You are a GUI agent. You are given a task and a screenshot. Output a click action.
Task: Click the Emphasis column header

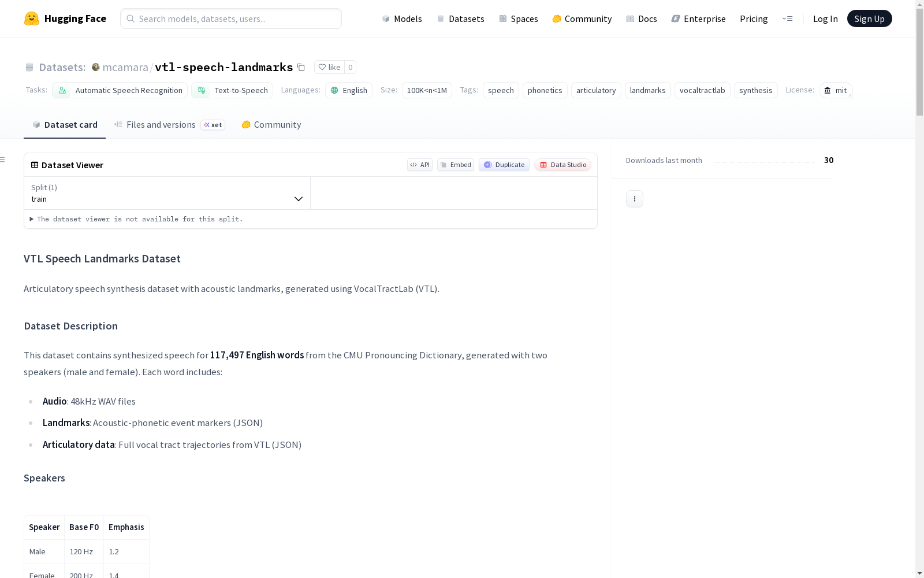126,527
